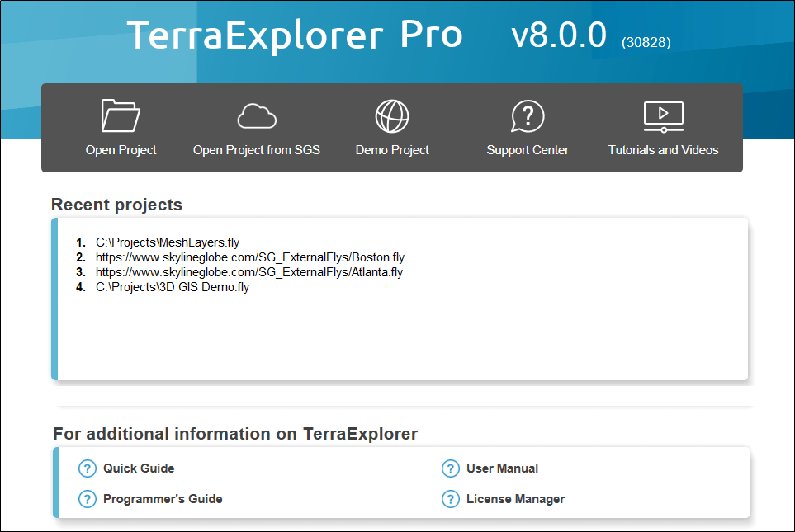
Task: Open the Boston.fly recent project
Action: [249, 257]
